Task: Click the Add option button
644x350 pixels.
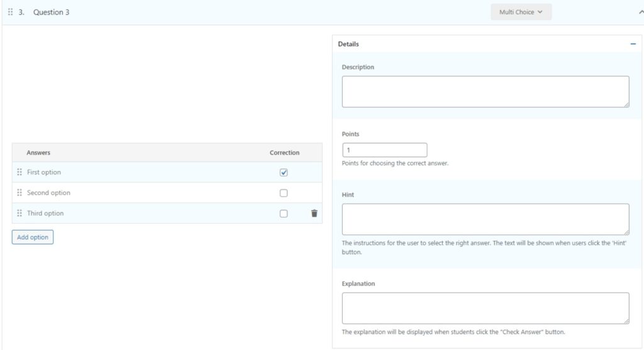Action: pos(33,238)
